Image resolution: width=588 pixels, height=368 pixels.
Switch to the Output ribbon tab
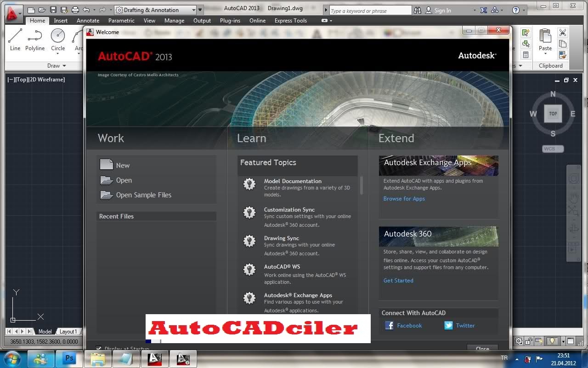click(x=202, y=21)
